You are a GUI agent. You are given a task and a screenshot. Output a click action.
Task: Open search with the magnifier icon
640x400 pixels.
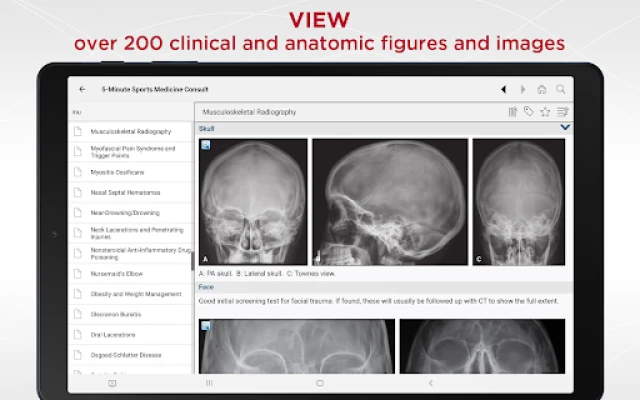(561, 89)
